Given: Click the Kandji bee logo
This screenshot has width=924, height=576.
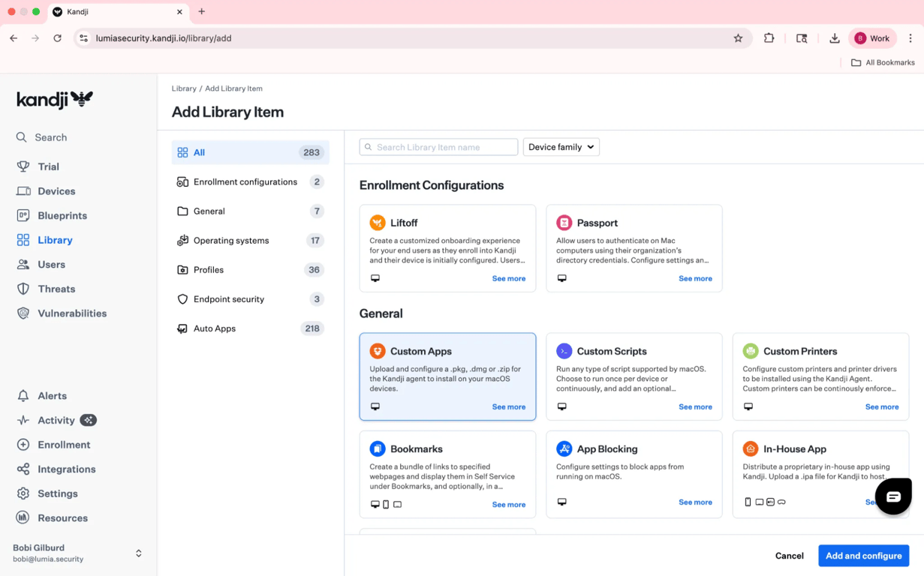Looking at the screenshot, I should [x=55, y=99].
